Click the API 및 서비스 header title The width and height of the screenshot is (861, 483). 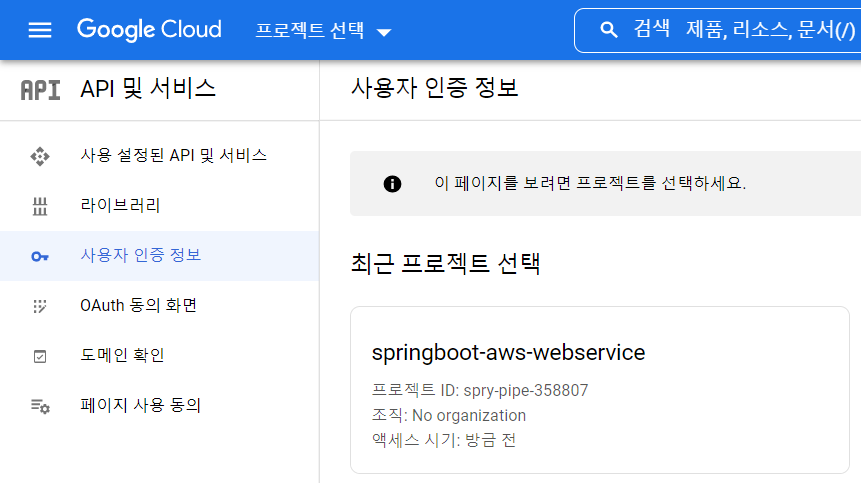pyautogui.click(x=148, y=89)
